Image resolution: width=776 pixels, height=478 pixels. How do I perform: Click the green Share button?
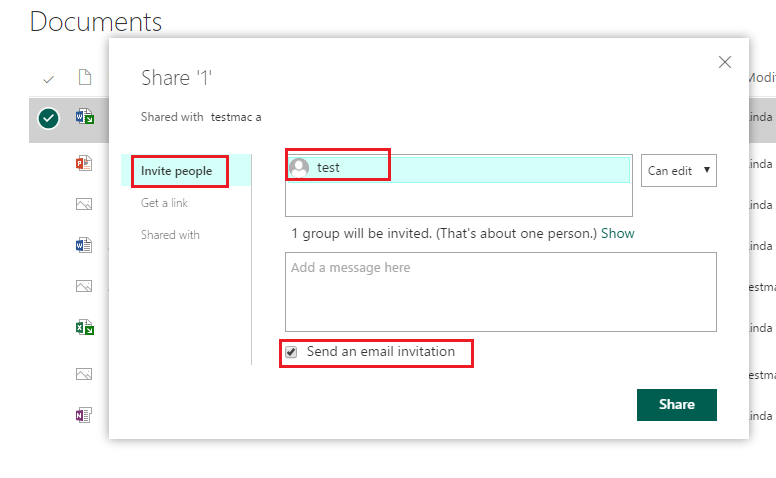click(677, 405)
